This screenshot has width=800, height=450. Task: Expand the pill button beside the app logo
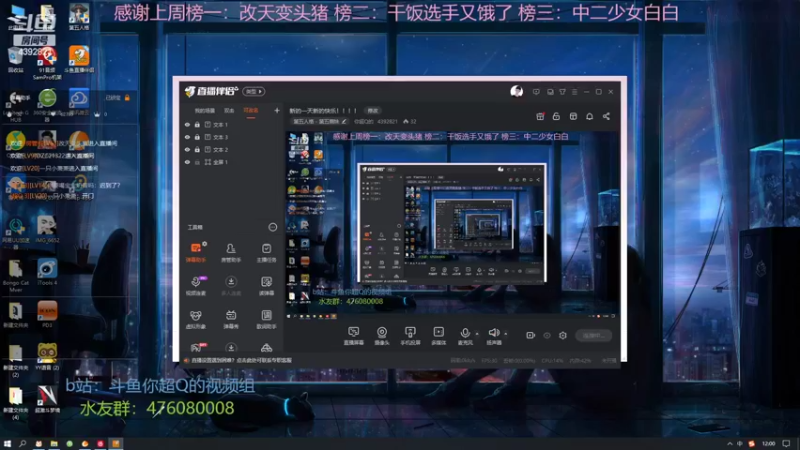point(254,91)
